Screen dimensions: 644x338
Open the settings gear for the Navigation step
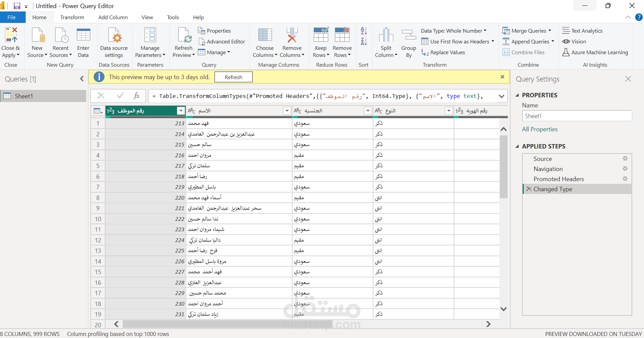(x=625, y=169)
